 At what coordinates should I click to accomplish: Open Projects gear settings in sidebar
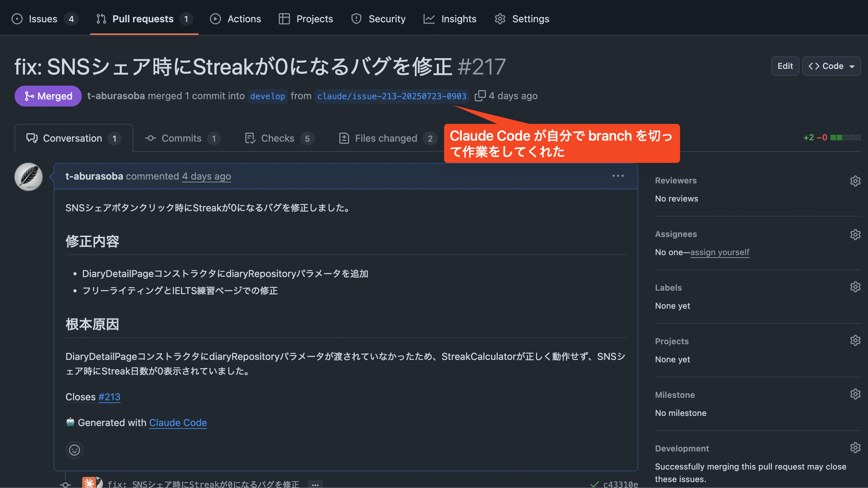point(855,340)
